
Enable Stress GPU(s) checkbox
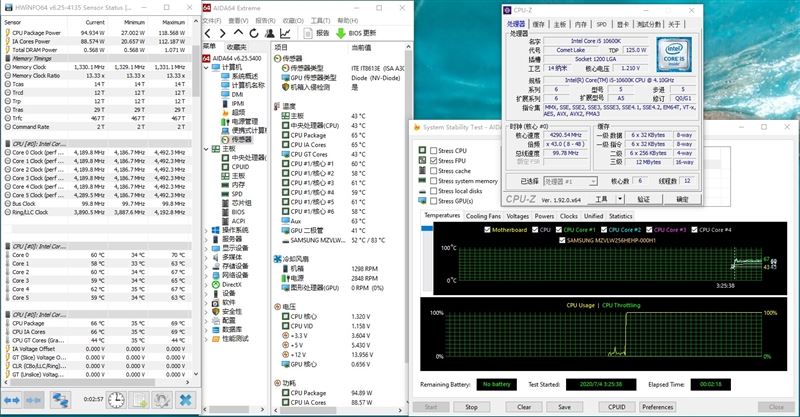(x=433, y=201)
